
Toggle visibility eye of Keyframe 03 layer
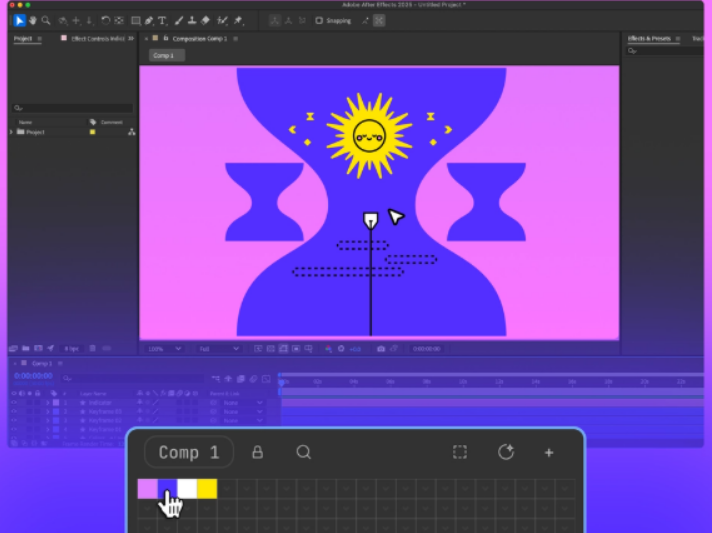point(14,412)
